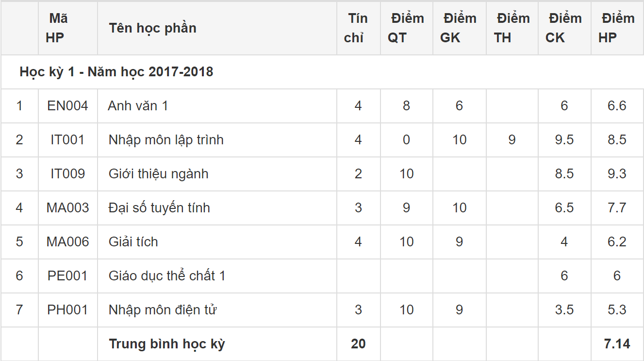Viewport: 644px width, 361px height.
Task: Click the "Anh văn 1" course name
Action: (138, 106)
